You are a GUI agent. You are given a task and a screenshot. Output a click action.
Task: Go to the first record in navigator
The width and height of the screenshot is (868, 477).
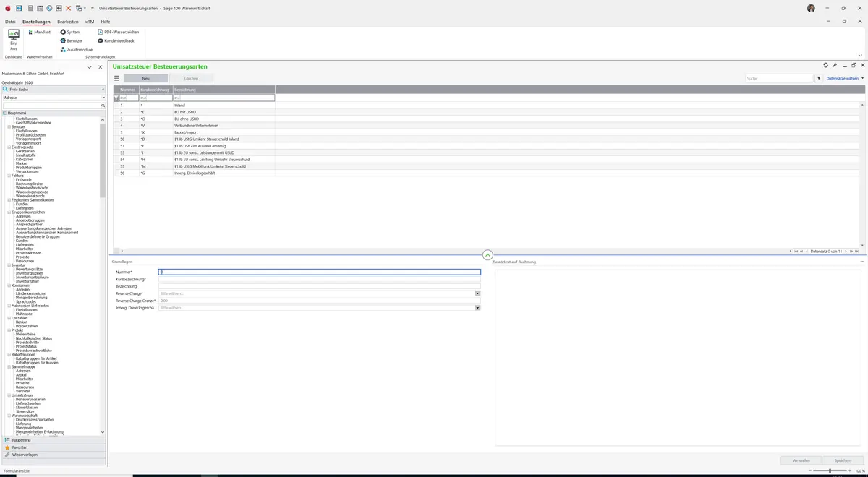tap(796, 251)
